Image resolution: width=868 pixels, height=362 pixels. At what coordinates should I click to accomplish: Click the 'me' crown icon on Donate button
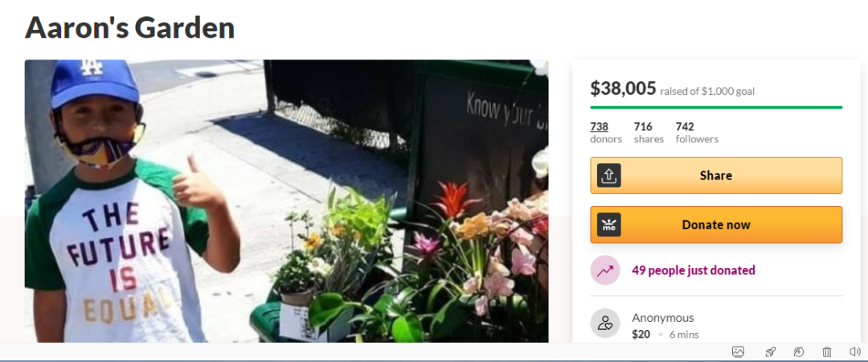click(x=609, y=224)
